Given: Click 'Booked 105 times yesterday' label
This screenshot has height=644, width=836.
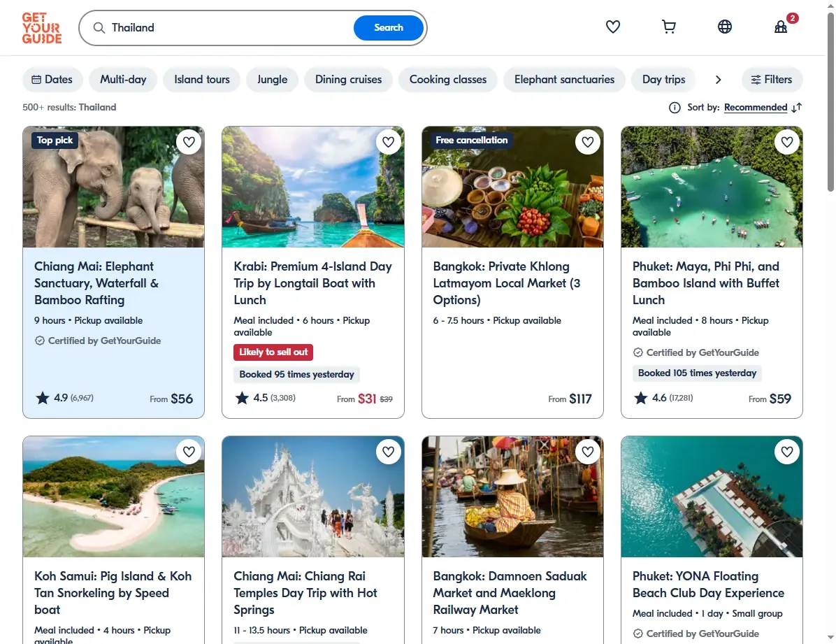Looking at the screenshot, I should (697, 373).
